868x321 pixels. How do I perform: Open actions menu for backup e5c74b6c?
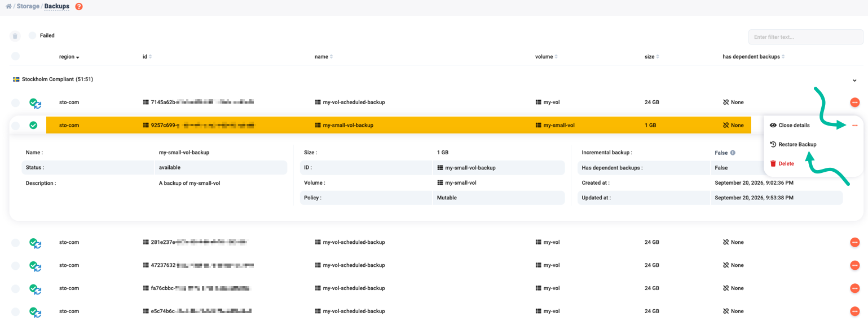[854, 311]
